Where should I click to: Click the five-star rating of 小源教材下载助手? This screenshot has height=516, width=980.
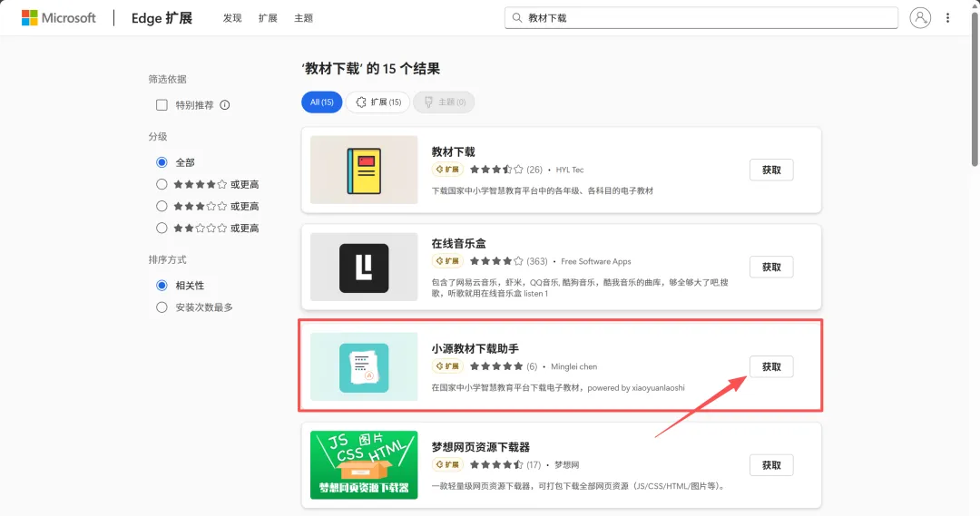tap(496, 366)
